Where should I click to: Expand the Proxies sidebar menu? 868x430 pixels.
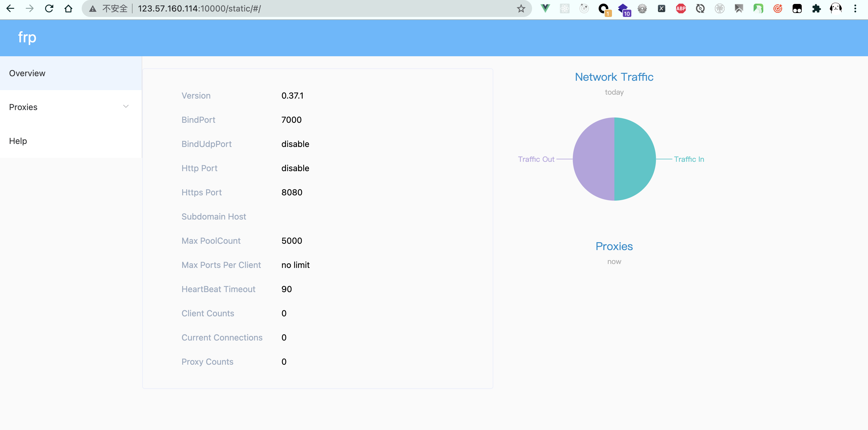coord(23,107)
